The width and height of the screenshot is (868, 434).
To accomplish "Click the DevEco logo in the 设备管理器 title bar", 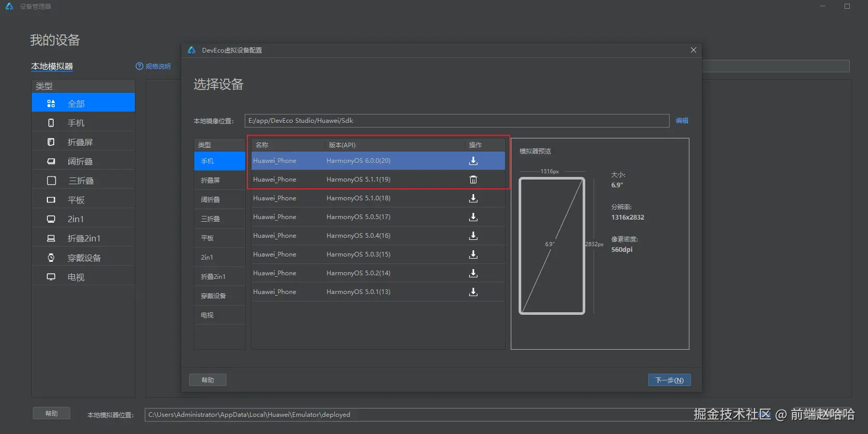I will point(9,6).
